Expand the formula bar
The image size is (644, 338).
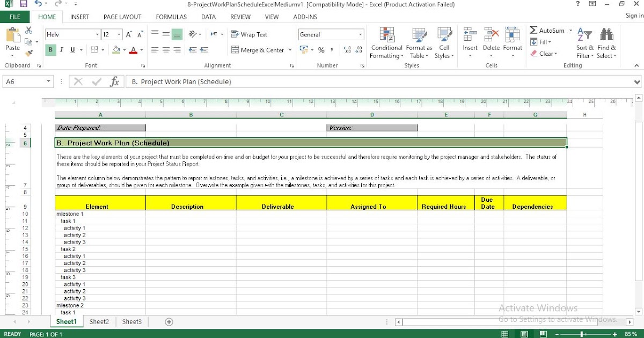pos(638,82)
